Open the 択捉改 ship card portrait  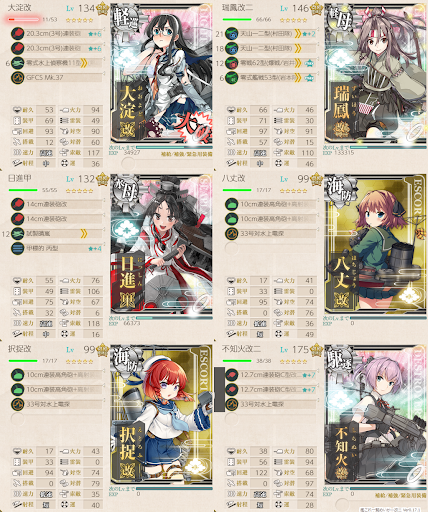pyautogui.click(x=161, y=417)
